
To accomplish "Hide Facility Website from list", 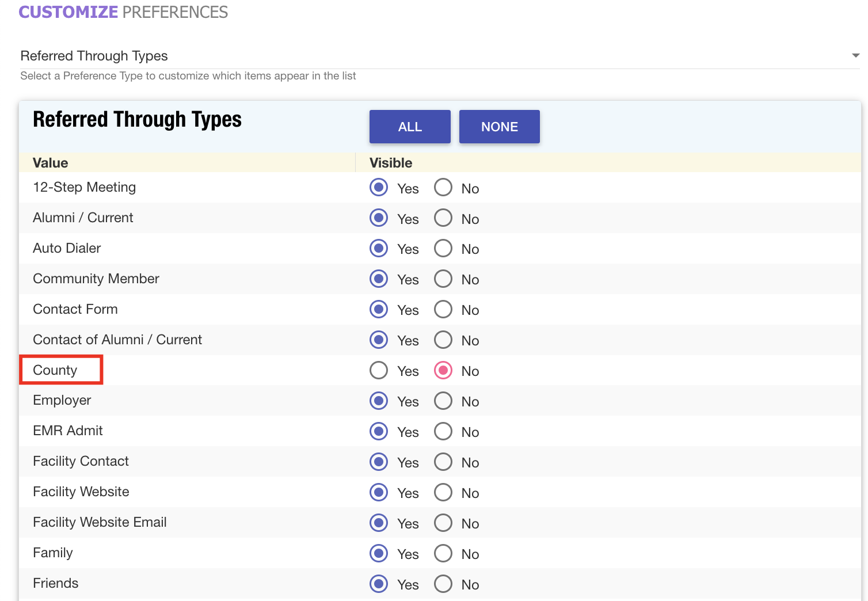I will click(x=443, y=492).
